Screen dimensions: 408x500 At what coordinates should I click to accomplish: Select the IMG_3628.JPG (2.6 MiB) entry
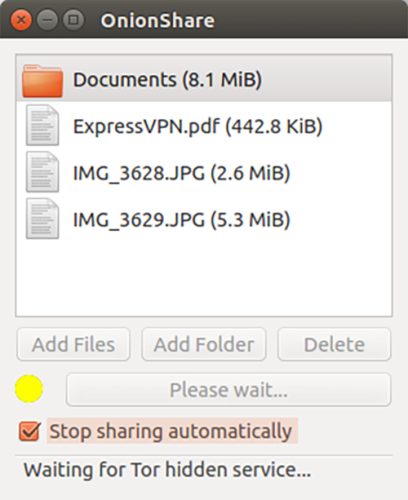pyautogui.click(x=204, y=172)
